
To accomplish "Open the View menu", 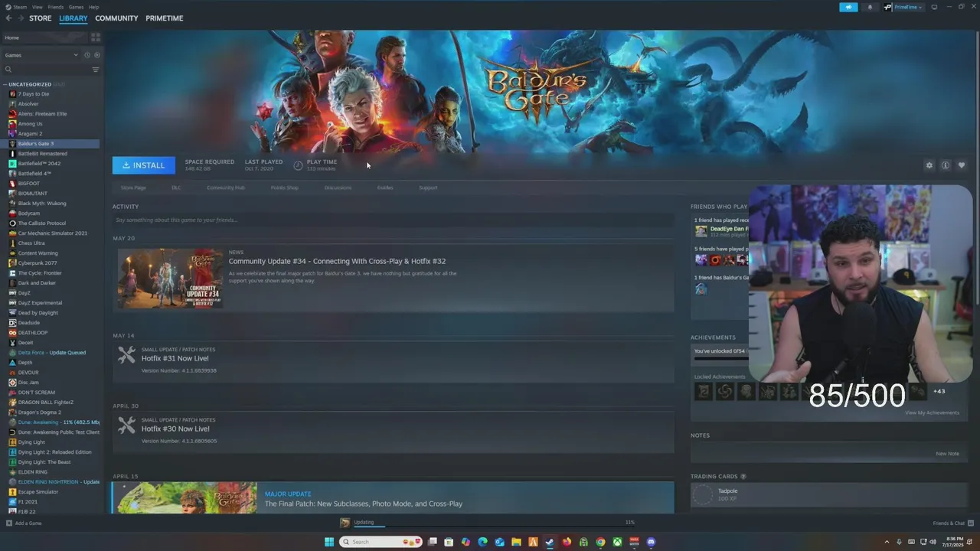I will click(x=38, y=7).
